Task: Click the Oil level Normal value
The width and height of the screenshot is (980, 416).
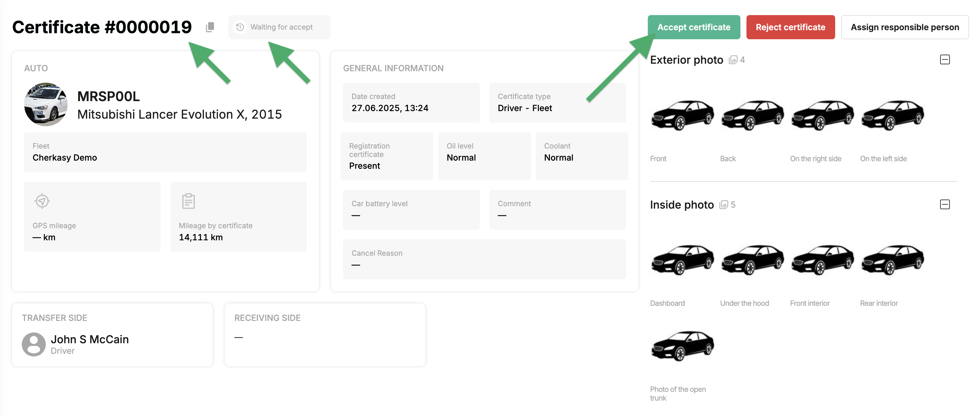Action: click(x=461, y=158)
